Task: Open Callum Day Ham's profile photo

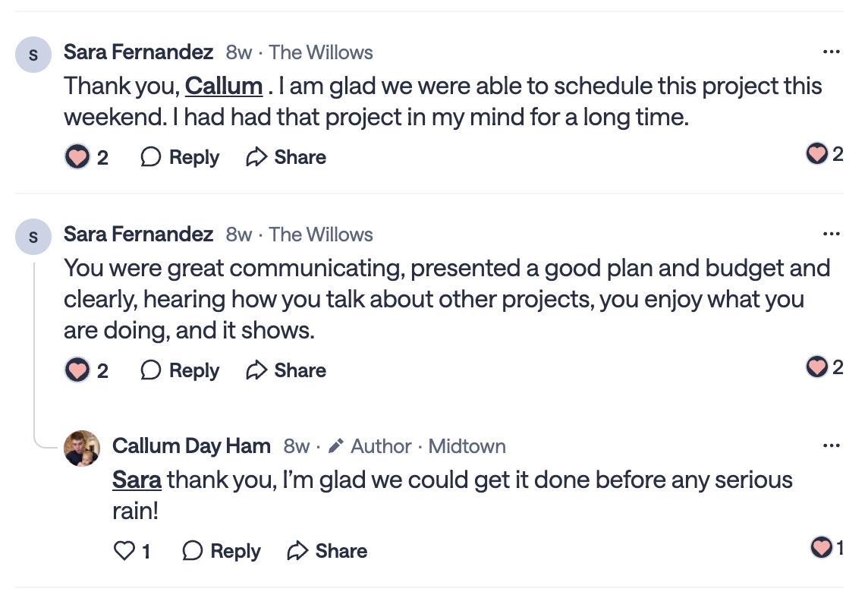Action: pyautogui.click(x=81, y=448)
